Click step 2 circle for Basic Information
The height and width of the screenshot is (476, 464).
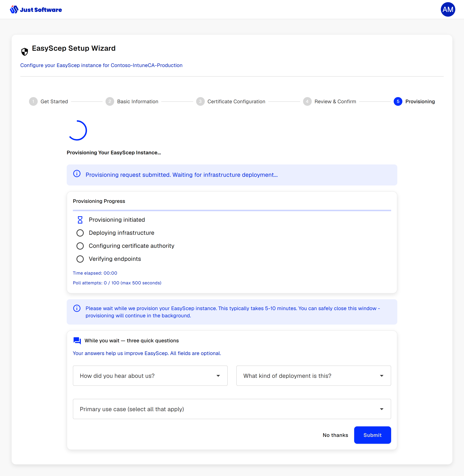pos(110,101)
